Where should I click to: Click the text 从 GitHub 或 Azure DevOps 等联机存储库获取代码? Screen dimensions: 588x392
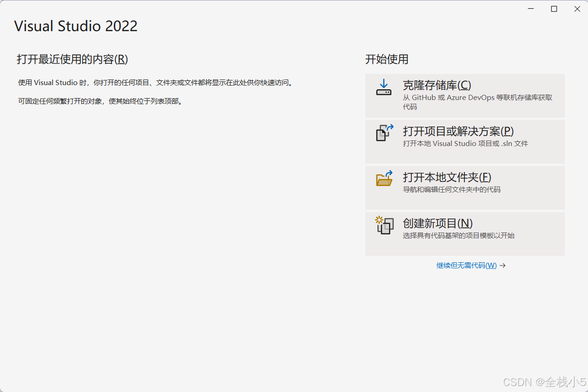(x=477, y=102)
